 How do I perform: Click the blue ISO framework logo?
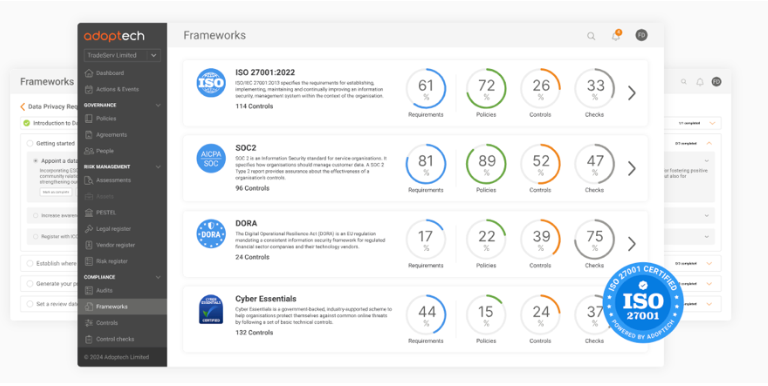point(211,83)
